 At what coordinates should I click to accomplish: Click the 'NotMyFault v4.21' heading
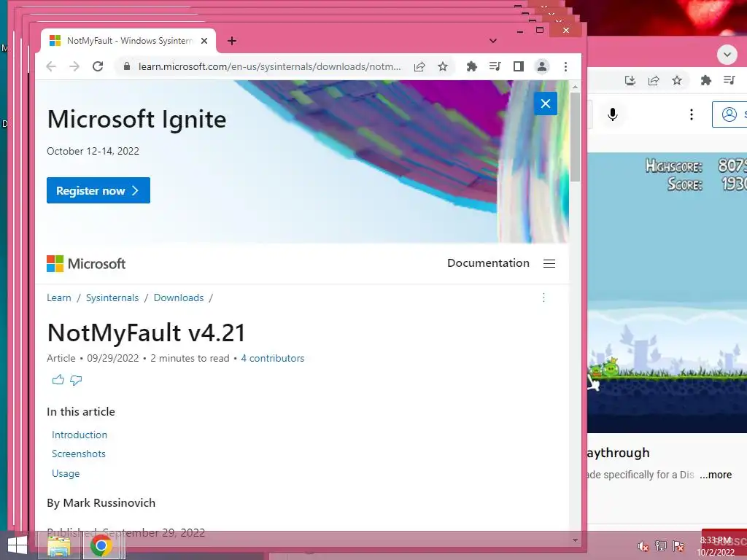click(146, 332)
